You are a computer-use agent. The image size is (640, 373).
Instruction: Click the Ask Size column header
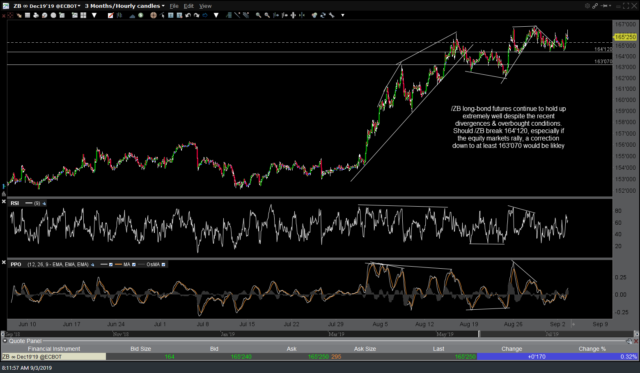click(x=365, y=349)
